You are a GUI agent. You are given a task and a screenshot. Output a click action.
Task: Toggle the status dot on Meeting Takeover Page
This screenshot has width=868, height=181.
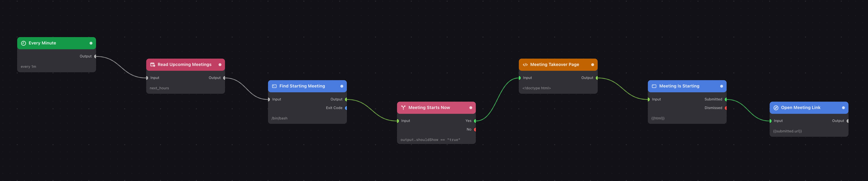(x=593, y=65)
